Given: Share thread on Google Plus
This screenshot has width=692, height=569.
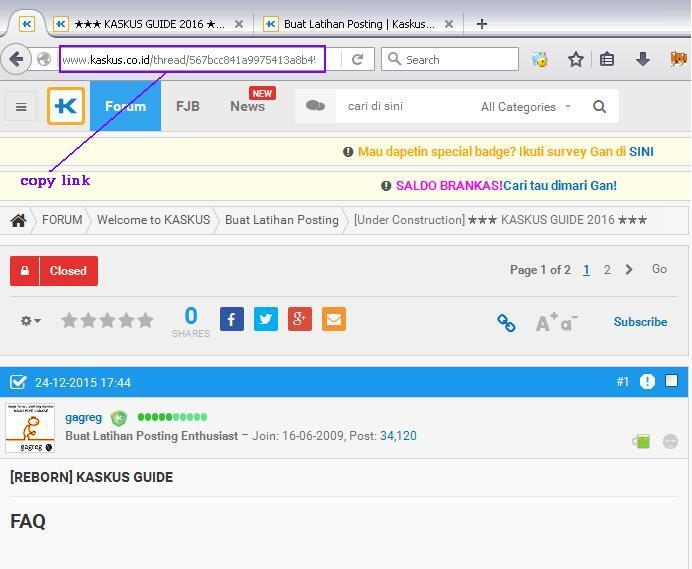Looking at the screenshot, I should (x=300, y=319).
